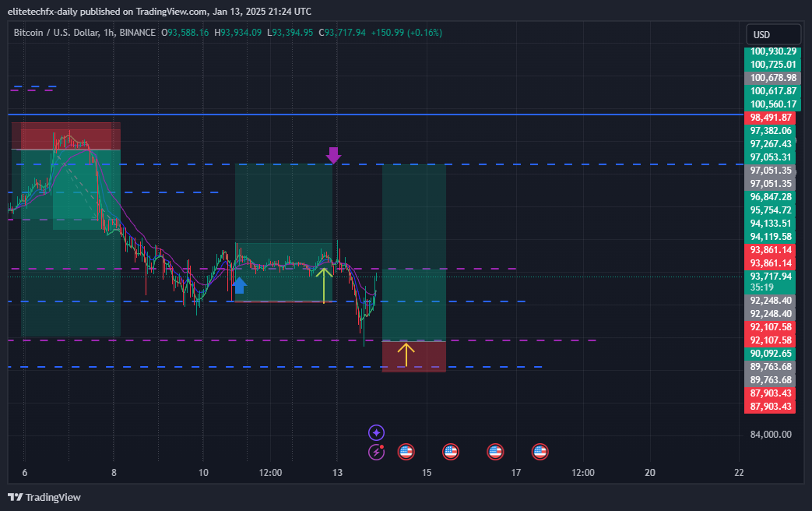This screenshot has width=812, height=511.
Task: Click the 35:19 candle countdown label
Action: point(761,287)
